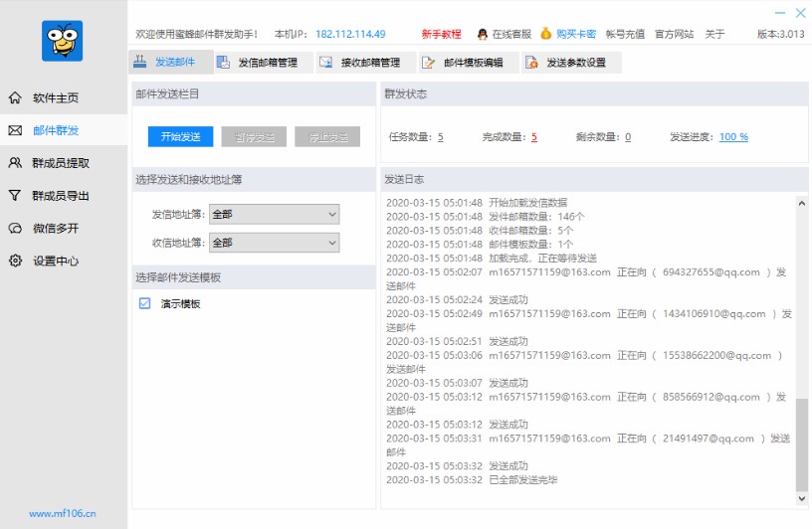Viewport: 812px width, 529px height.
Task: Click the bee application logo
Action: (x=62, y=41)
